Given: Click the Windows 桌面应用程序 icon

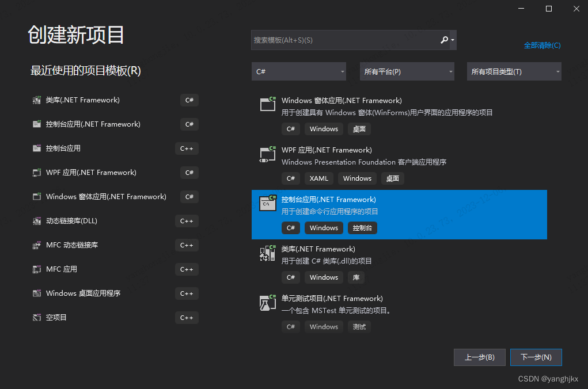Looking at the screenshot, I should [x=36, y=293].
